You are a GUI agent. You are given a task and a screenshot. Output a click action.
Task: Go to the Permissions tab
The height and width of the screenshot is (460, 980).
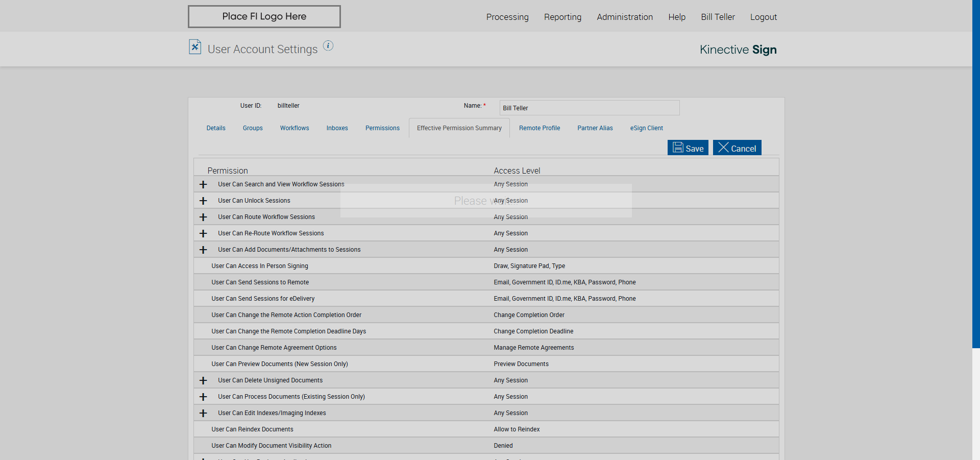point(382,128)
